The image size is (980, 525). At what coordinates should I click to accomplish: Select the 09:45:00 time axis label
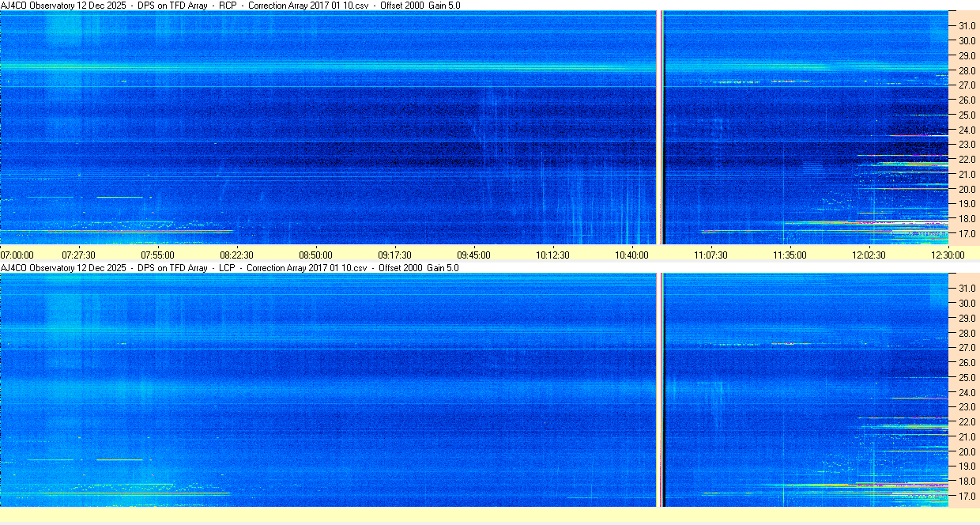pos(473,255)
